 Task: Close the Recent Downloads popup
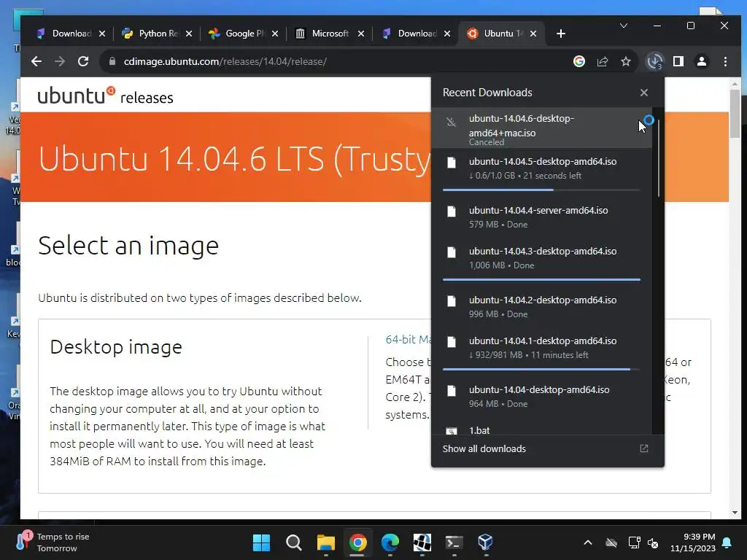pos(644,93)
